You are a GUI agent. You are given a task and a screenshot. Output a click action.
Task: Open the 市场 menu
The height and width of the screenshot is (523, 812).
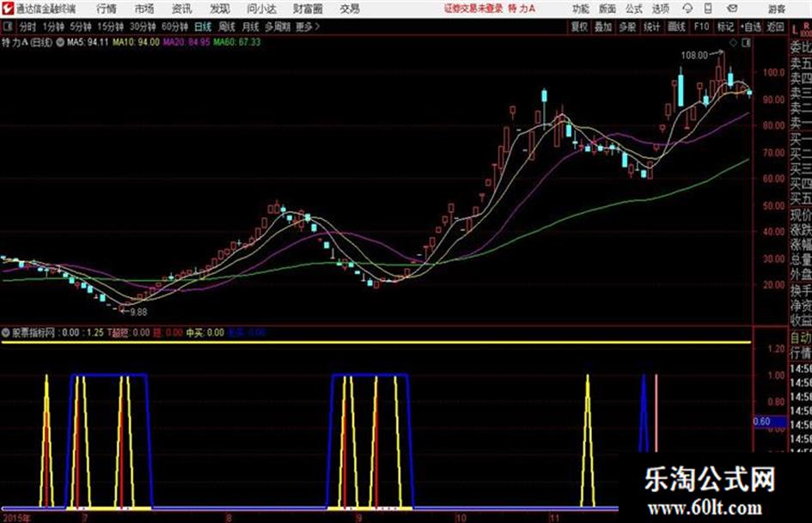point(144,9)
